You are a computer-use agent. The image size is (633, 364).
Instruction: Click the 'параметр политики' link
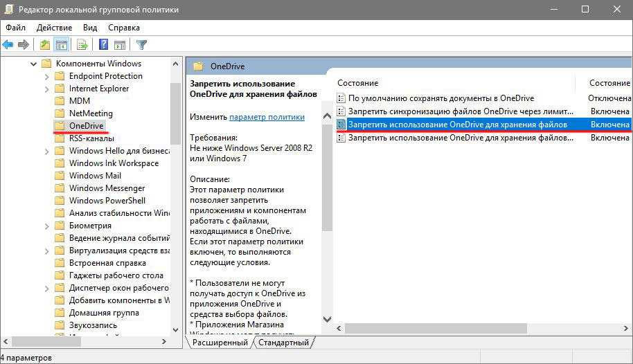click(267, 117)
